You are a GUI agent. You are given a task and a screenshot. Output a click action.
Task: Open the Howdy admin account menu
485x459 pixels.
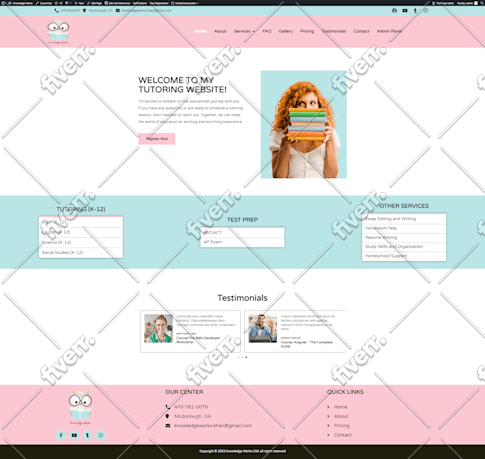[x=467, y=3]
